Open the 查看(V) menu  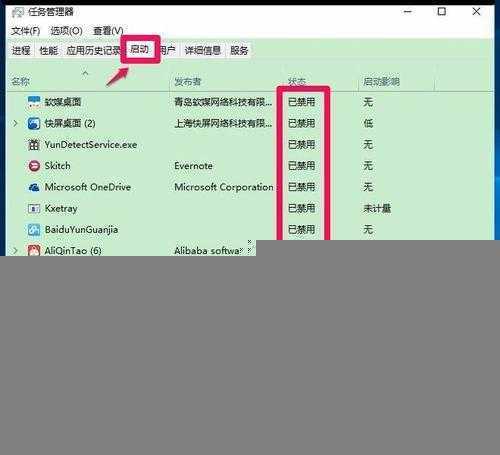(108, 31)
